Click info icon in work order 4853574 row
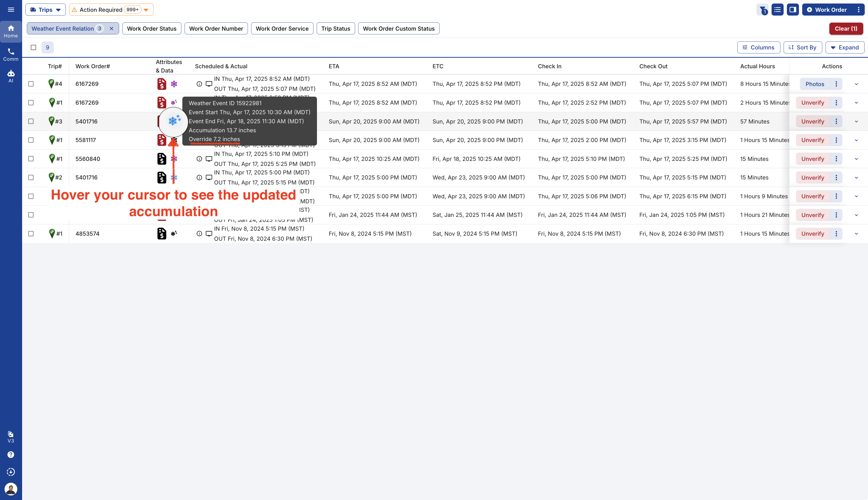The image size is (868, 500). pos(199,233)
